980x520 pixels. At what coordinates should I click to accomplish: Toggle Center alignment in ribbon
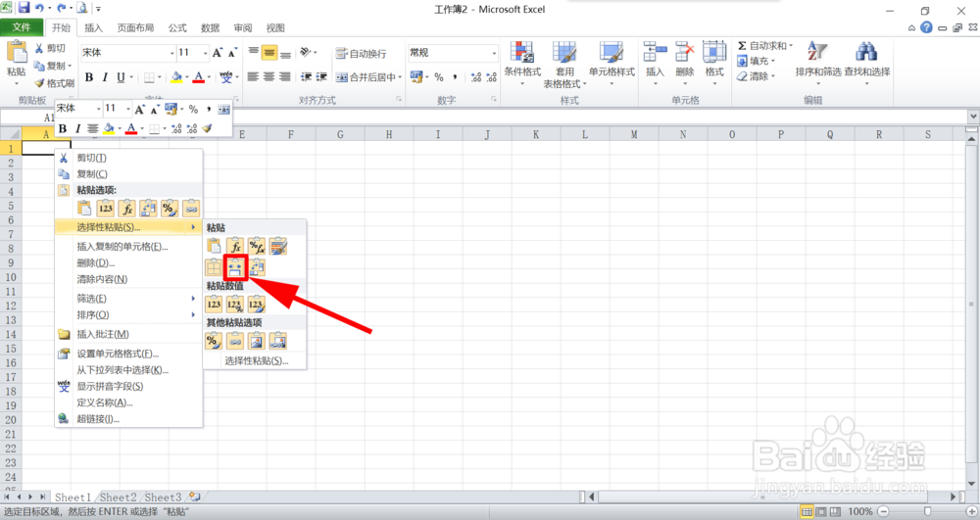(x=269, y=76)
